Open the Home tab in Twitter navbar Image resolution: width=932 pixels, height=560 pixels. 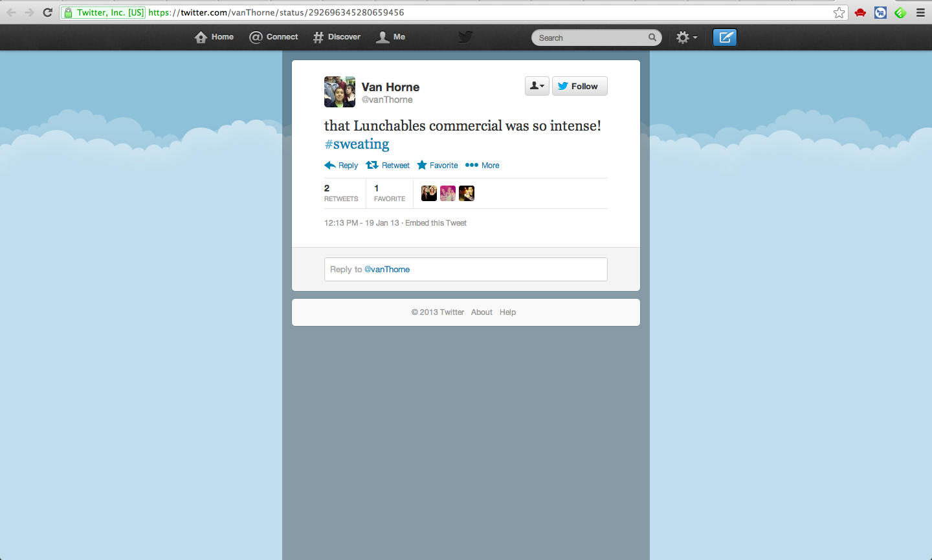pyautogui.click(x=214, y=37)
